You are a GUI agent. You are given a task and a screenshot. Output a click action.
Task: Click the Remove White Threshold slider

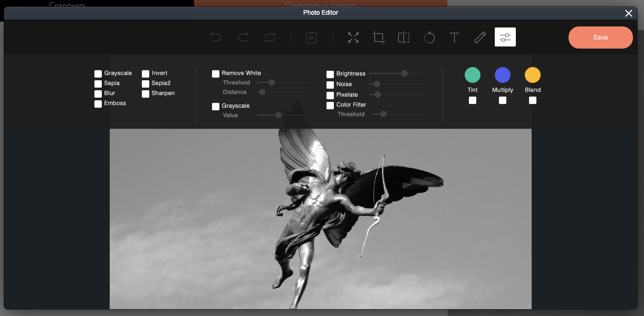click(x=283, y=82)
